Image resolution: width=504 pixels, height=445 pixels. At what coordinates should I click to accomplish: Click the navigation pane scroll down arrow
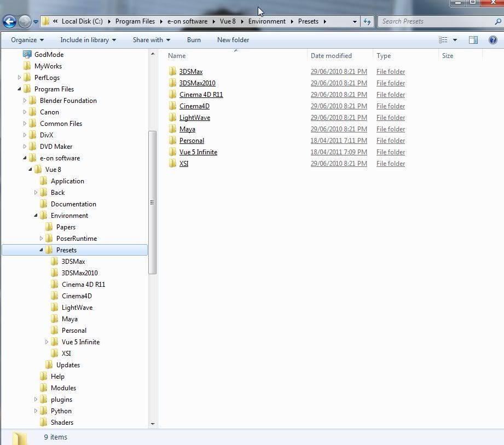click(x=153, y=424)
